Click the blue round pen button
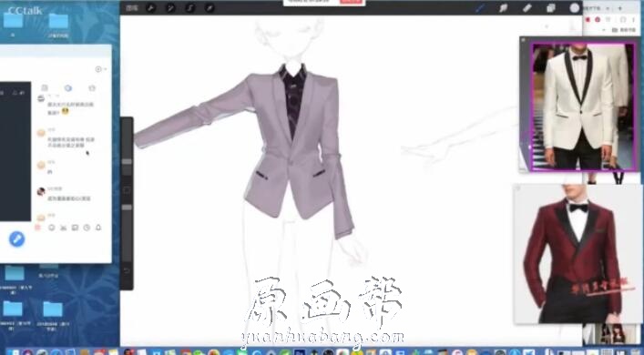Viewport: 644px width, 355px height. 16,238
